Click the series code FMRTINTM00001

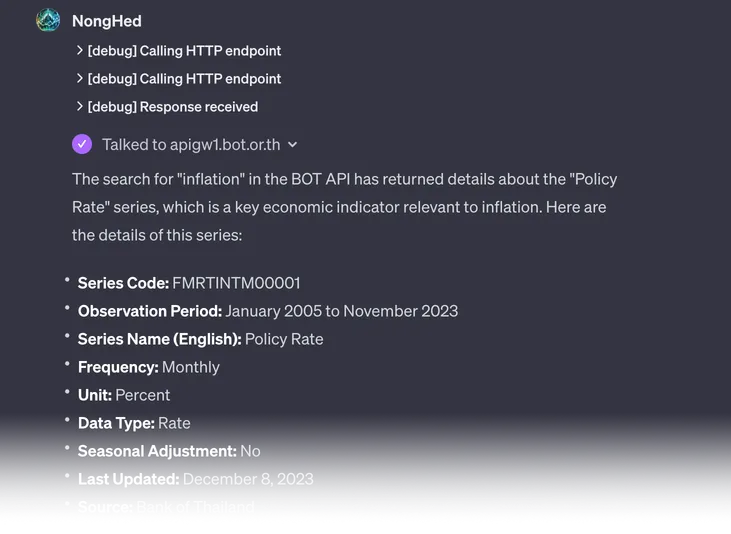pyautogui.click(x=236, y=283)
